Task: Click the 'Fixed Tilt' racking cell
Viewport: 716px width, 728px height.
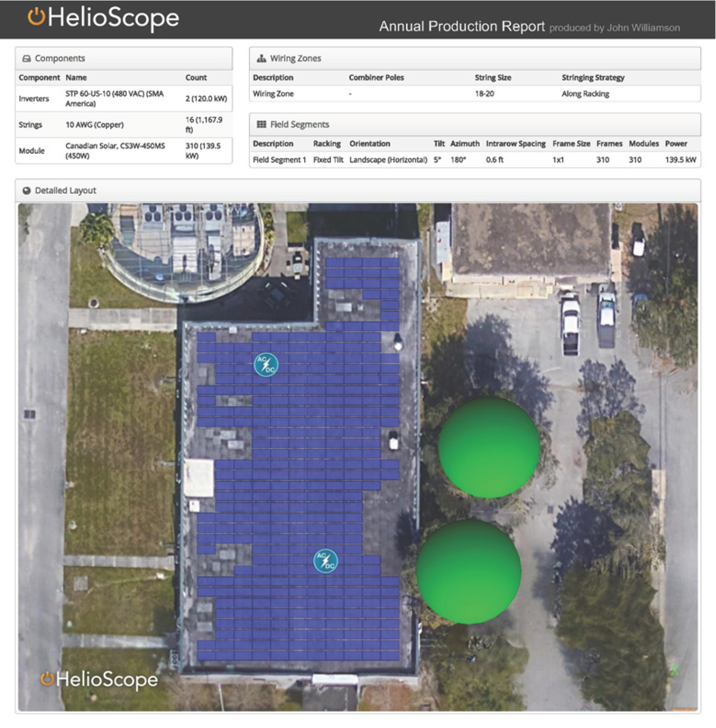Action: point(328,160)
